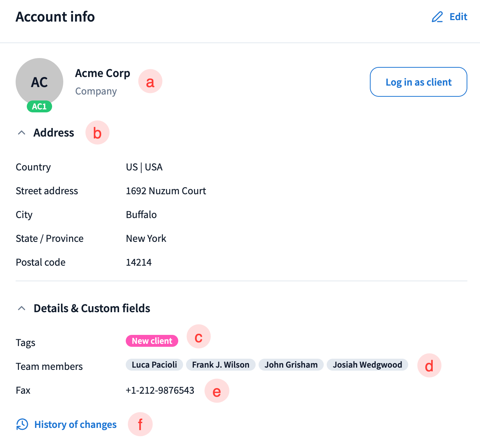Click the AC avatar circle

[39, 81]
